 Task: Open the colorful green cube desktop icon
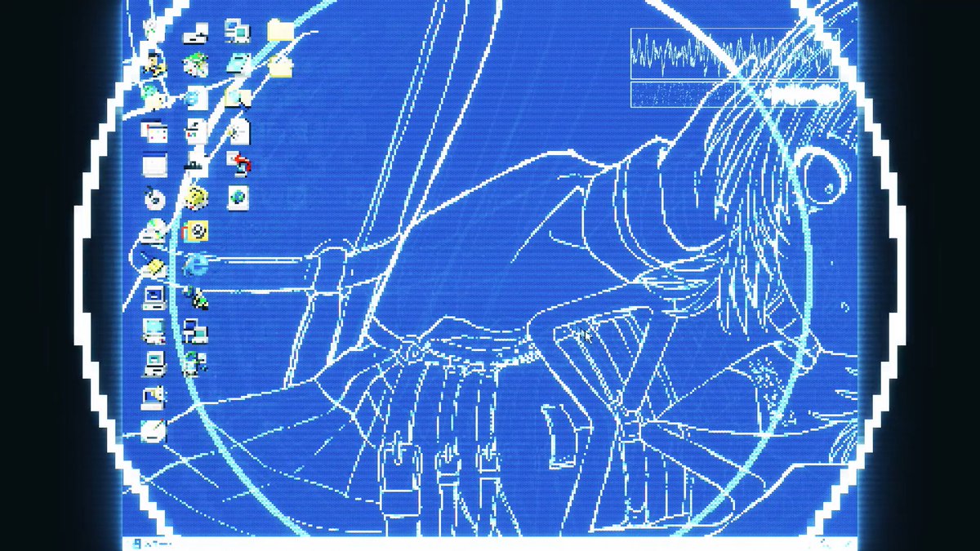tap(195, 64)
